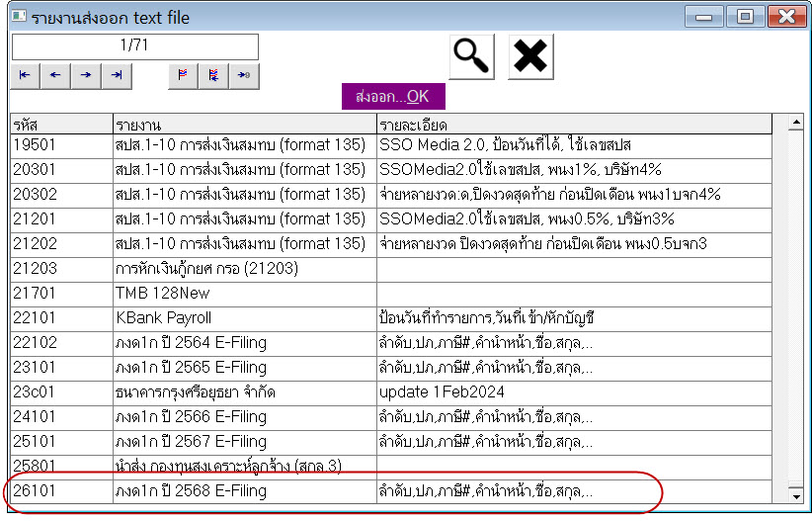Click the purple ส่งออก...OK button
This screenshot has width=812, height=521.
(x=393, y=97)
